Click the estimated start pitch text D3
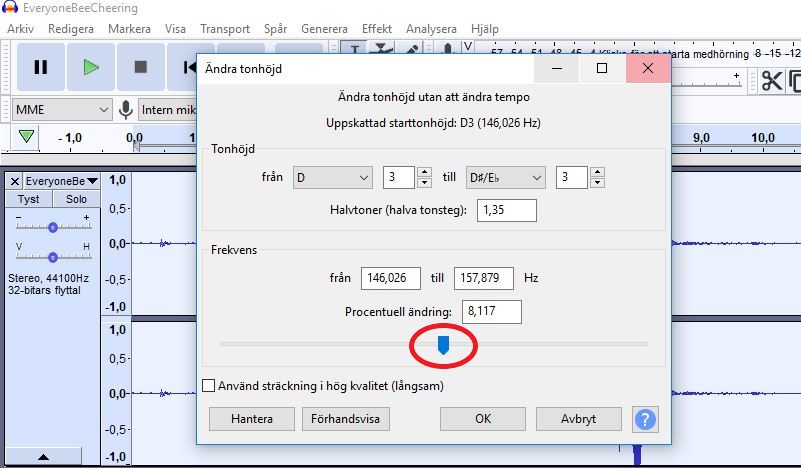Image resolution: width=801 pixels, height=468 pixels. [433, 123]
